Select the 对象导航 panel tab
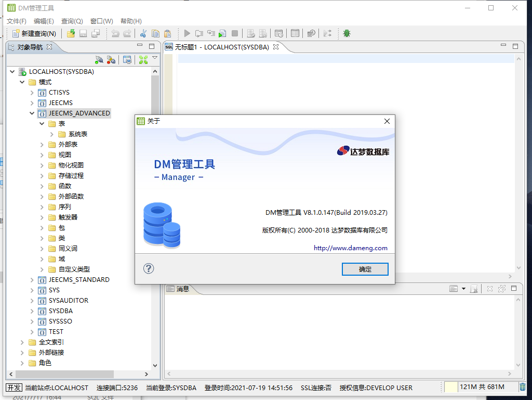 click(x=30, y=47)
